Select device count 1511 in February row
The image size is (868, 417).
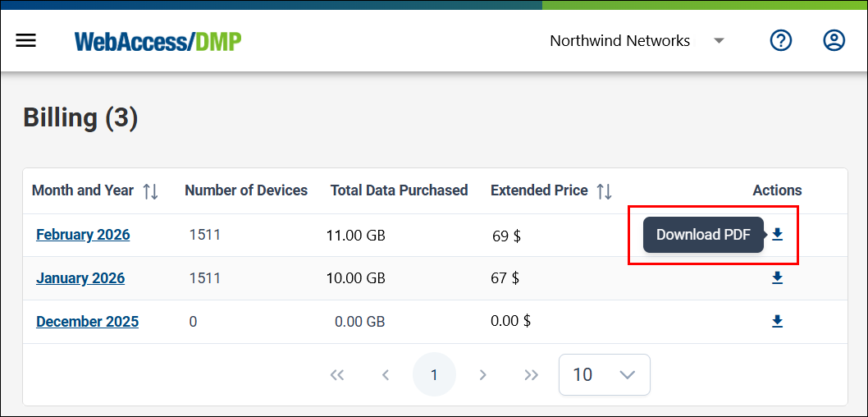[205, 235]
